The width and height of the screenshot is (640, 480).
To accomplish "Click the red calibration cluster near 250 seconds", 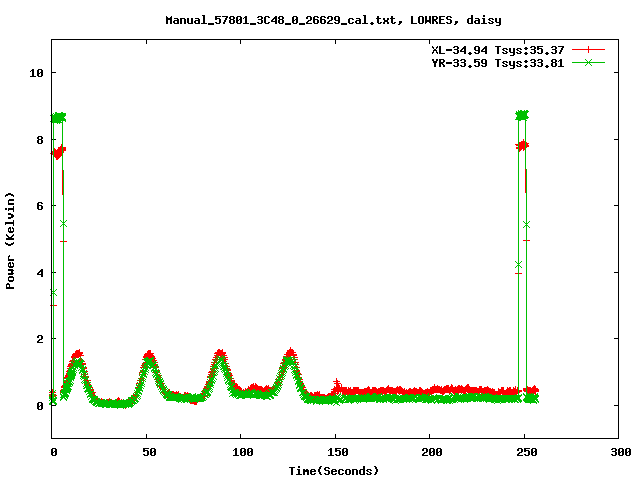I will pyautogui.click(x=522, y=145).
